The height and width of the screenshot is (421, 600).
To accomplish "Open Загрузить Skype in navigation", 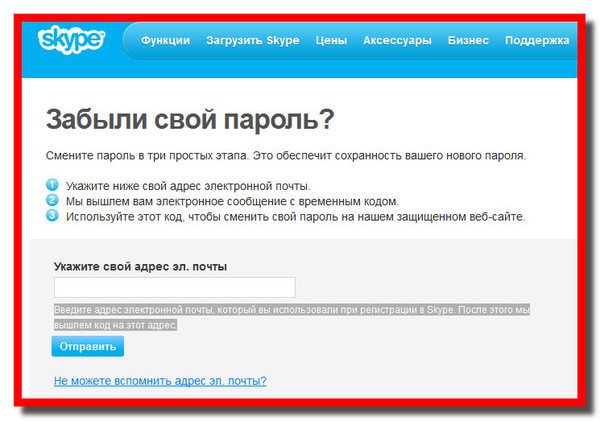I will point(253,41).
